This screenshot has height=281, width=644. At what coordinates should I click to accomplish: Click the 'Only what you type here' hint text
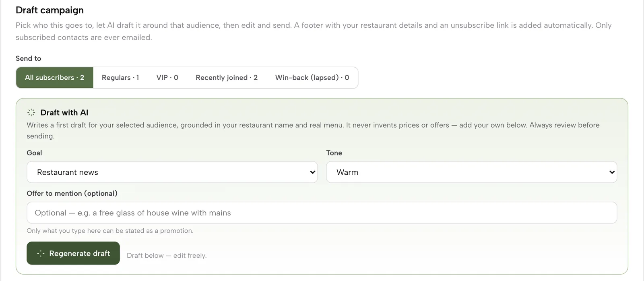pos(110,231)
